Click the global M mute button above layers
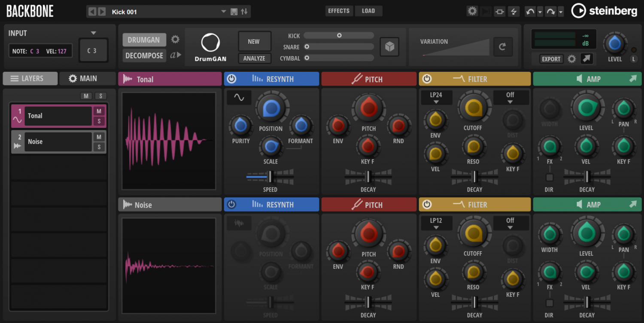This screenshot has width=644, height=323. coord(86,96)
